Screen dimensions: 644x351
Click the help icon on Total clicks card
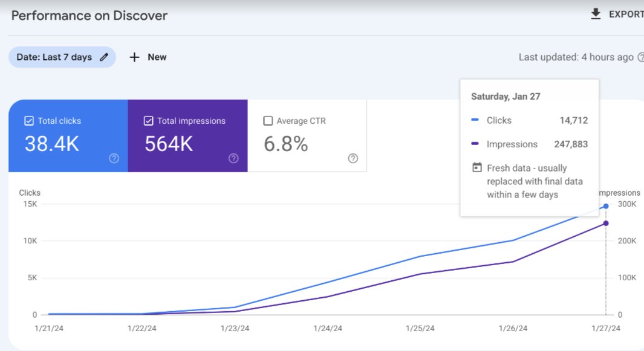tap(113, 158)
